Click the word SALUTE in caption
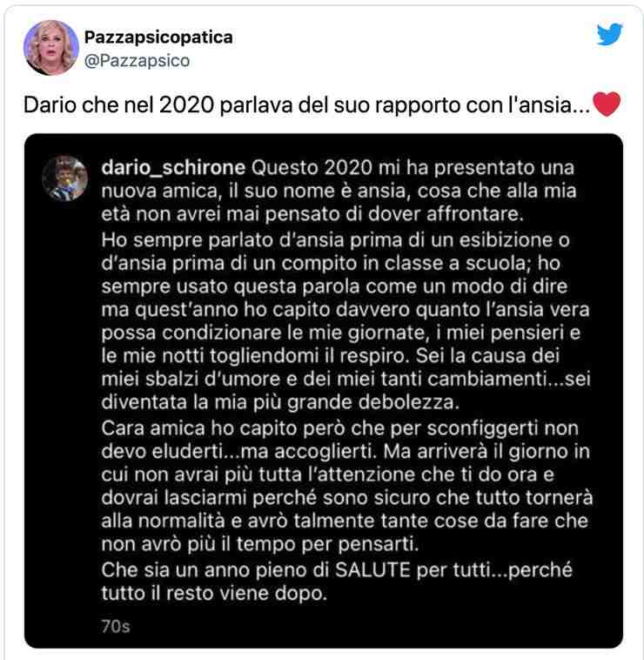 click(x=372, y=570)
